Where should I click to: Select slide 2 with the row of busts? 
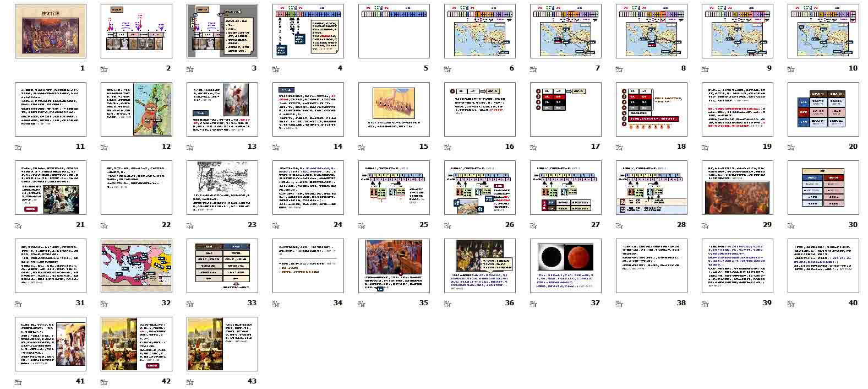137,31
